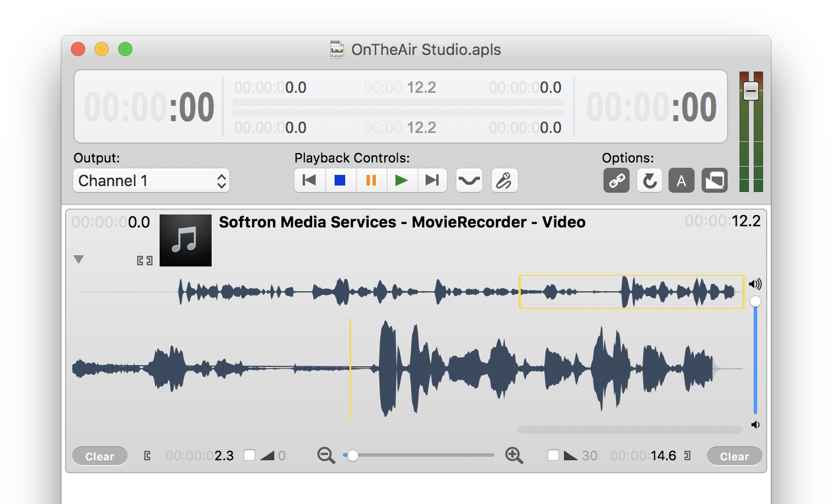Click the right Clear button

point(735,456)
